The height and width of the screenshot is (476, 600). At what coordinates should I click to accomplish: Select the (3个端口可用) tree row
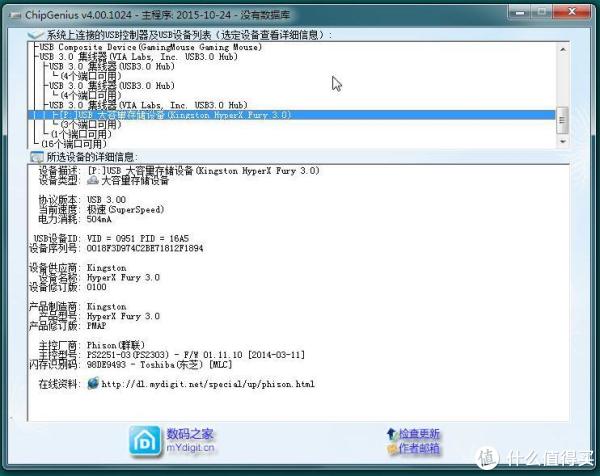tap(91, 124)
